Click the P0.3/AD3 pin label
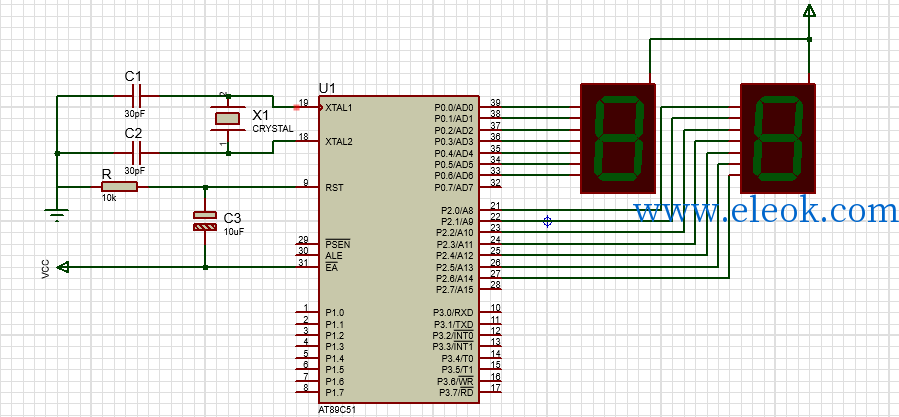The image size is (899, 417). click(454, 141)
